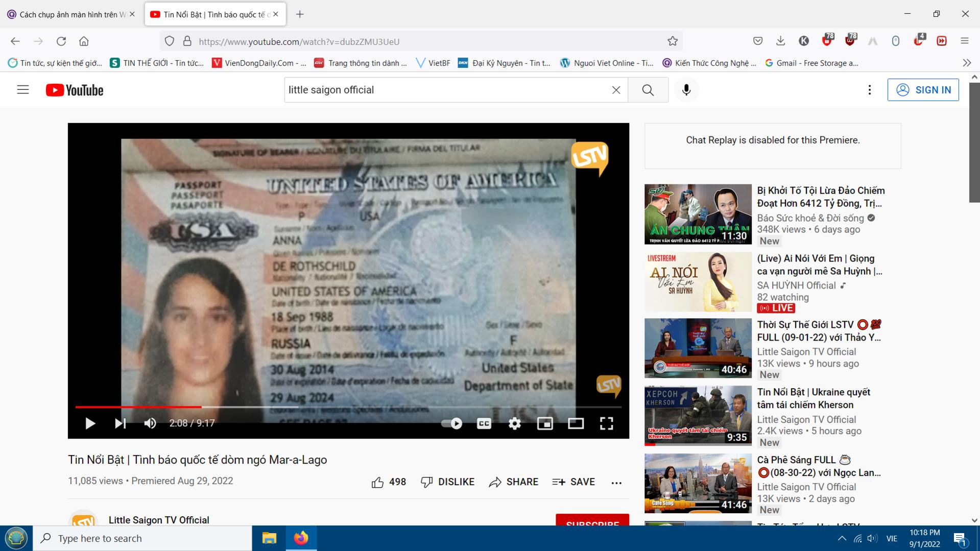980x551 pixels.
Task: Subscribe to Little Saigon TV Official
Action: pos(592,520)
